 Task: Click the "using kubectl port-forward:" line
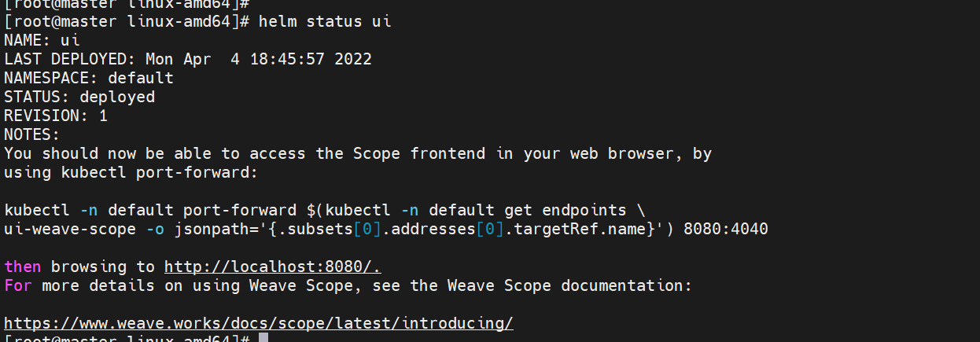tap(131, 172)
